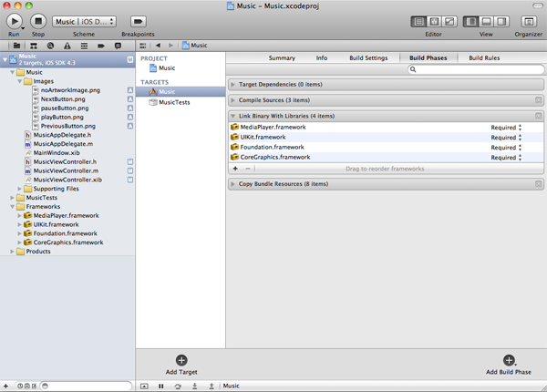Switch to the Build Settings tab

368,58
